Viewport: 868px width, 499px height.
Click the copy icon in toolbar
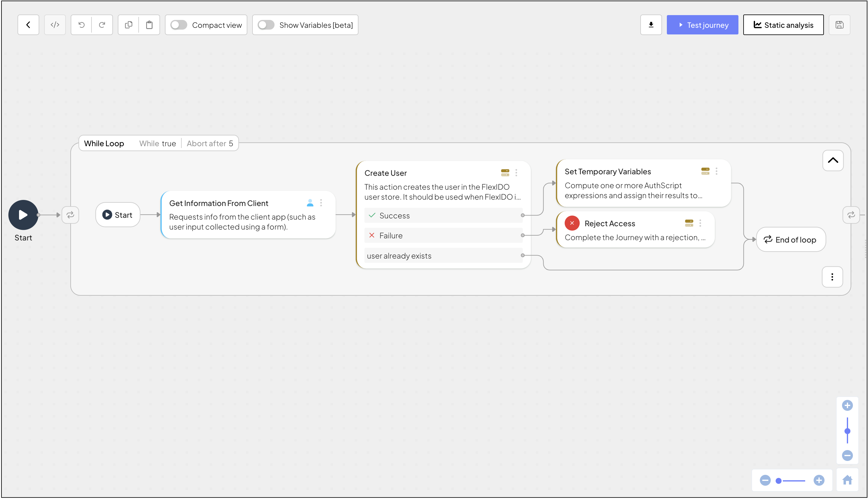[128, 25]
